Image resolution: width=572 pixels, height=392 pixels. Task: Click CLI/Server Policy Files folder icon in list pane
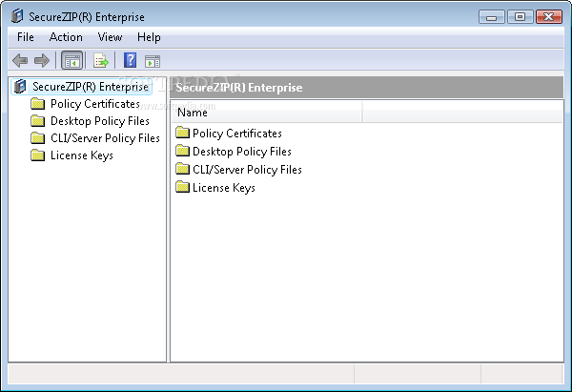click(182, 169)
